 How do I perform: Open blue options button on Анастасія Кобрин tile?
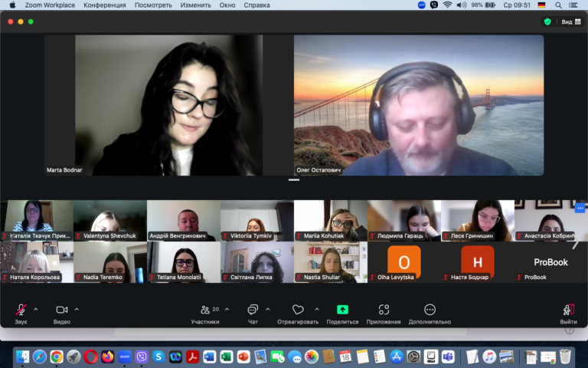pos(580,208)
